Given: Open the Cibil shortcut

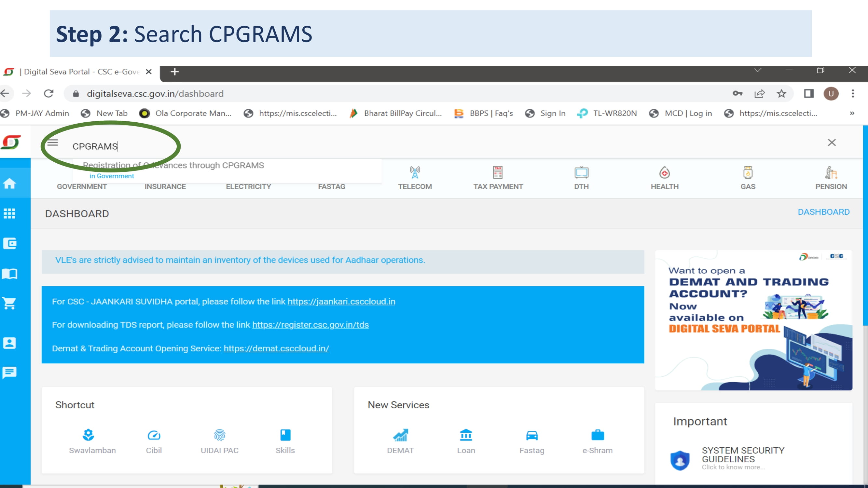Looking at the screenshot, I should (x=154, y=441).
